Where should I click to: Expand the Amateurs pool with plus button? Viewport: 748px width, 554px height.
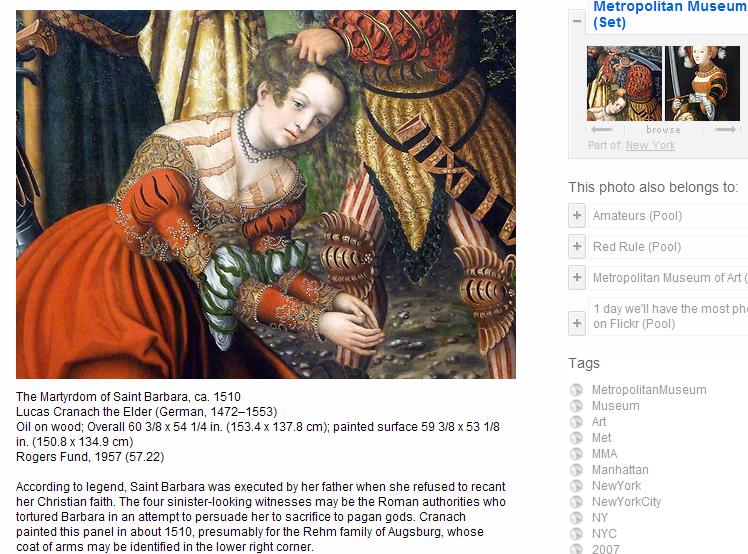[577, 216]
